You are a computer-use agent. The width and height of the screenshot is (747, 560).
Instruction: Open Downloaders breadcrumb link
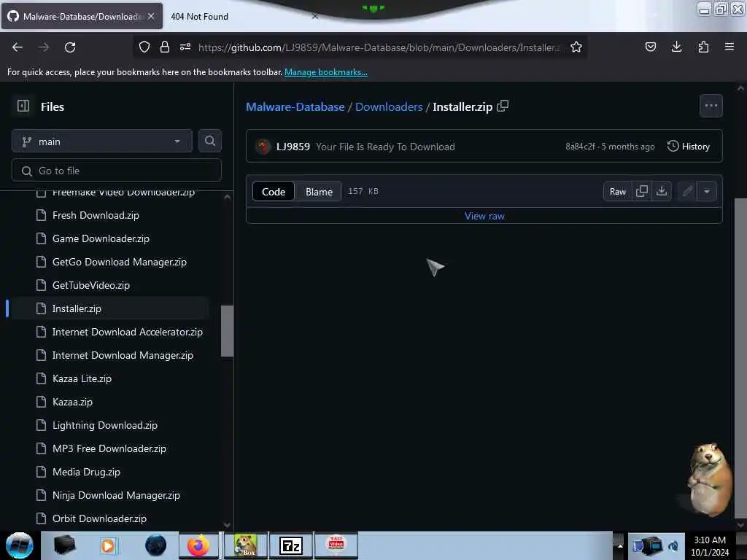point(389,106)
